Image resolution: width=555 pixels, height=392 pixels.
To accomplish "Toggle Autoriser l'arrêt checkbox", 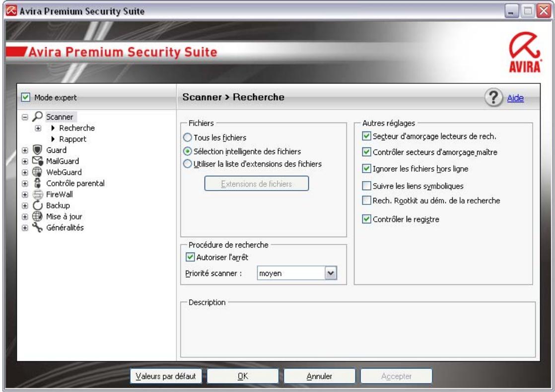I will pos(190,257).
